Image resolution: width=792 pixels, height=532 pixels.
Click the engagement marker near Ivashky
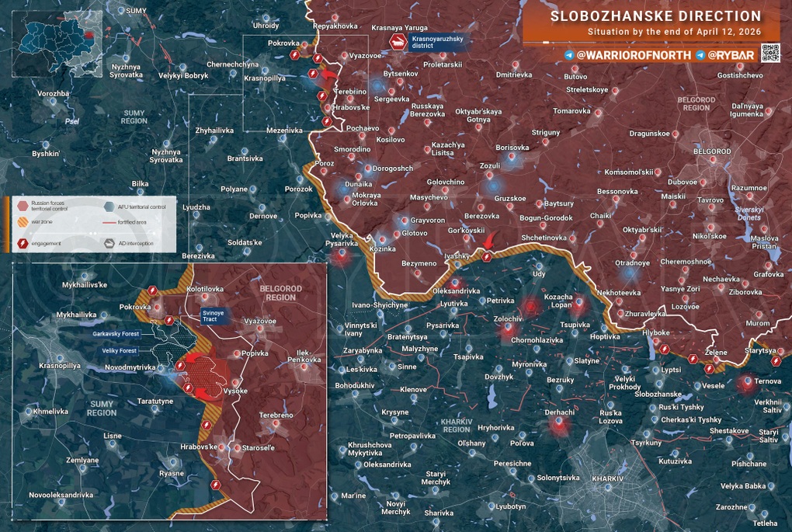tap(486, 256)
